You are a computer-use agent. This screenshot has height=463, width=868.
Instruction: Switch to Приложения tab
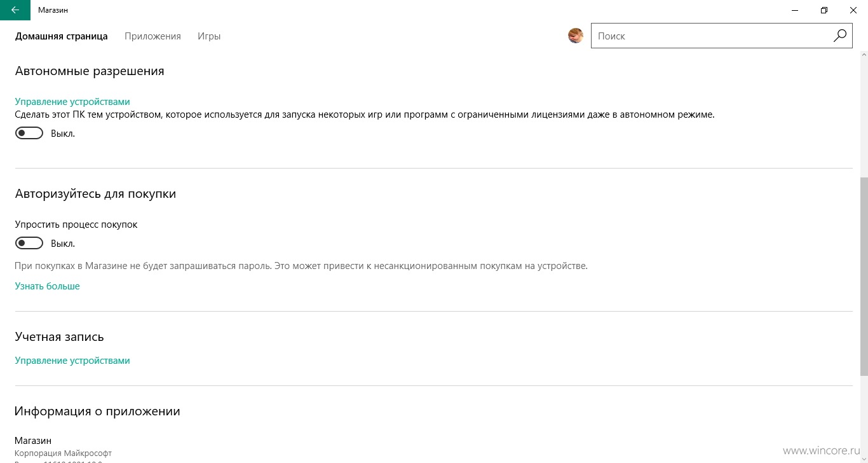coord(153,36)
